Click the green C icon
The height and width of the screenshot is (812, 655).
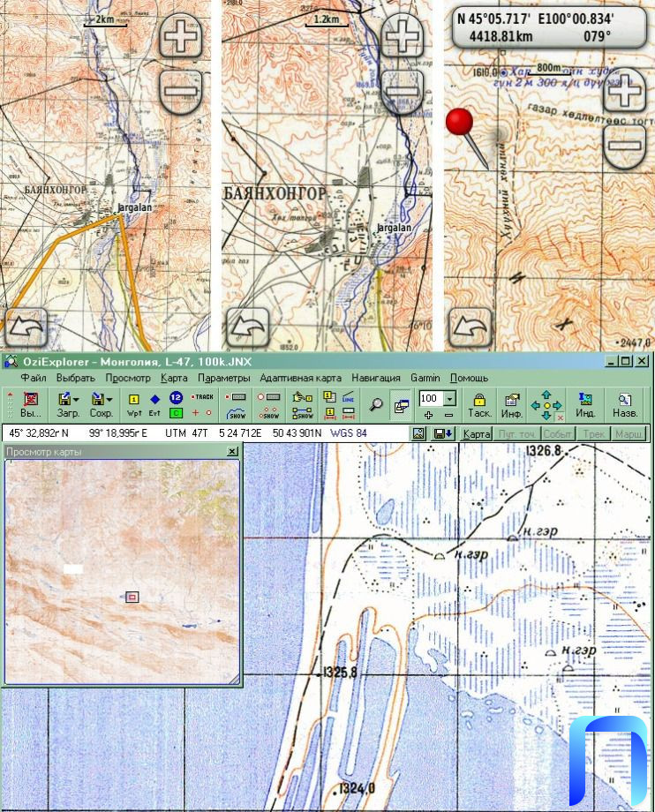pos(176,413)
